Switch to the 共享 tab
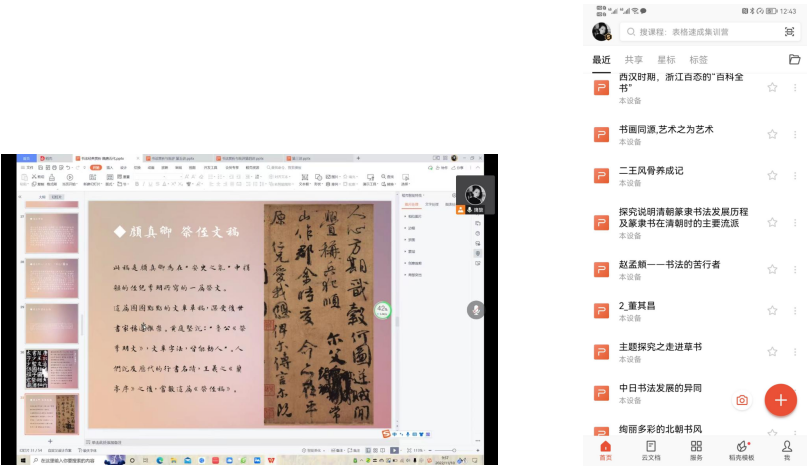Viewport: 807px width, 468px height. (x=634, y=60)
